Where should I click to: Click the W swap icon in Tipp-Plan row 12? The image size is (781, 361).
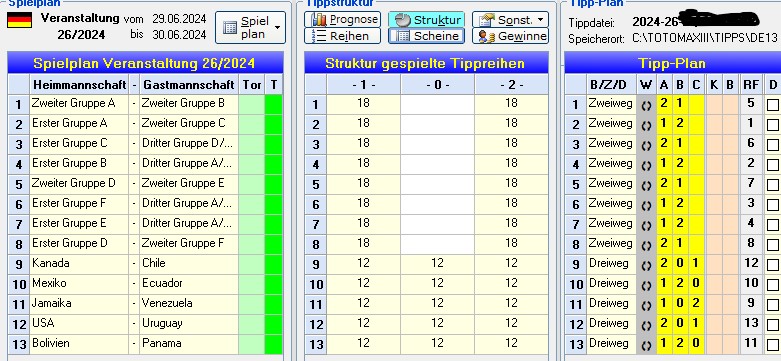pos(647,325)
